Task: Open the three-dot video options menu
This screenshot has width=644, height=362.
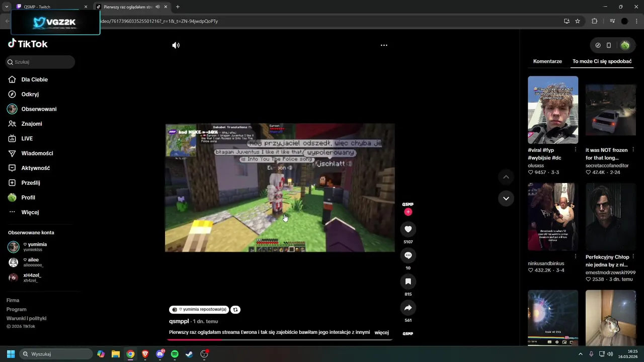Action: 384,45
